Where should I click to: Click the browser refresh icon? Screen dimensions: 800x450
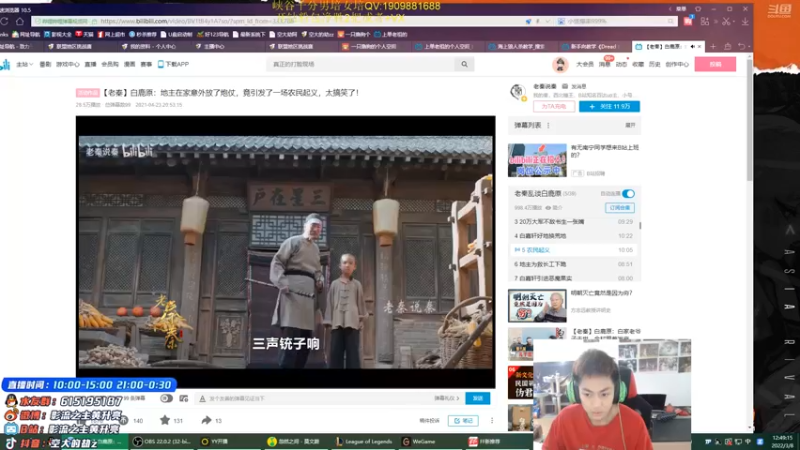point(4,21)
